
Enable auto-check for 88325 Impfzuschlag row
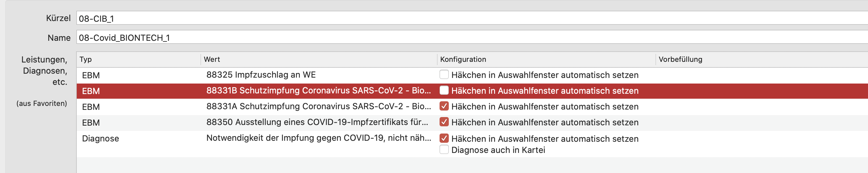coord(444,74)
